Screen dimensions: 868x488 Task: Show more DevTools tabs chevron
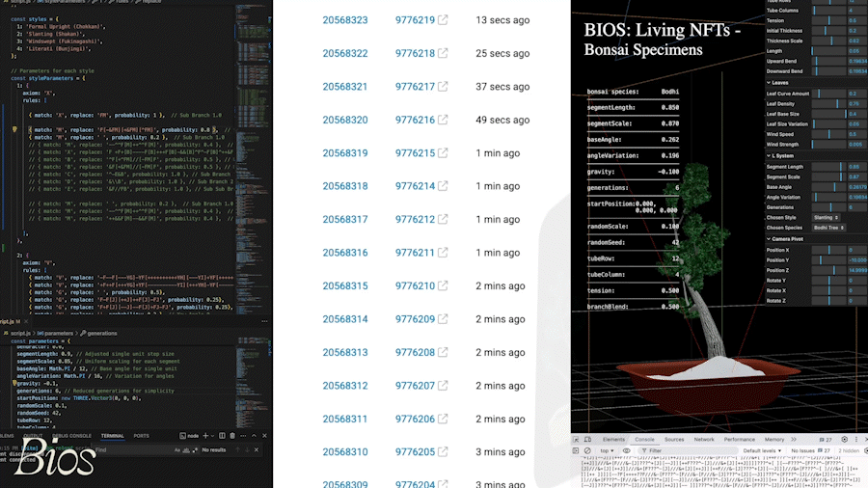(x=794, y=440)
